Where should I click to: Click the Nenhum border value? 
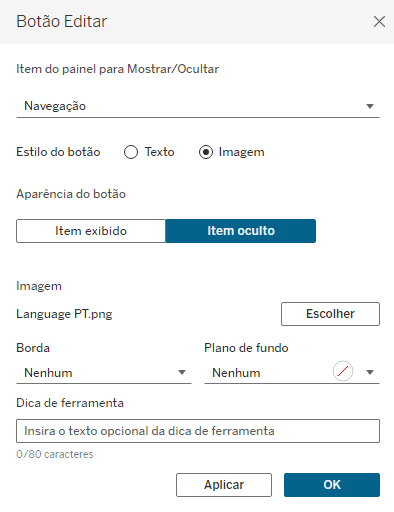coord(48,373)
